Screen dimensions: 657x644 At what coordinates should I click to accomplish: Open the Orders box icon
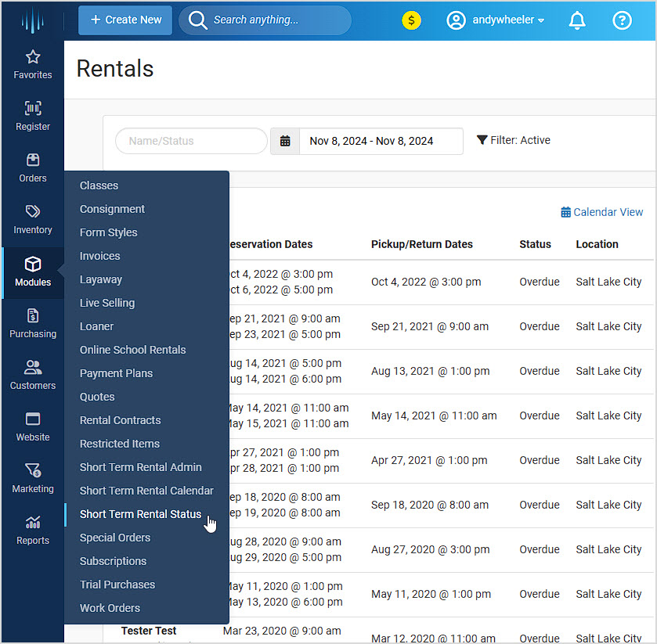click(33, 160)
